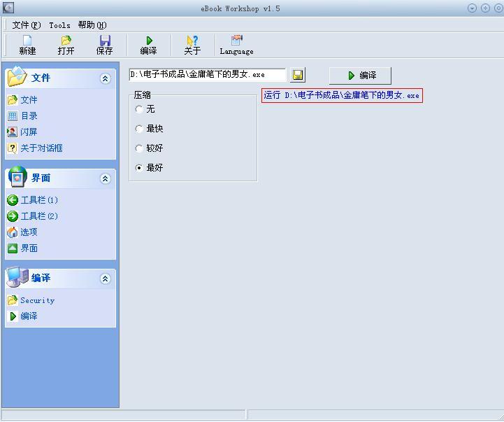Open the 关于对话框 sidebar item
Image resolution: width=504 pixels, height=422 pixels.
(x=35, y=148)
